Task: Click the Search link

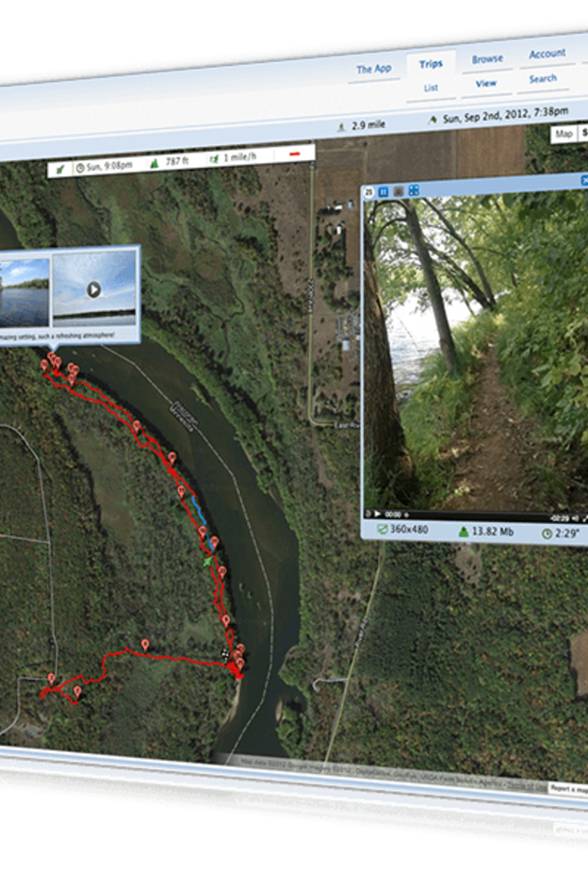Action: 543,79
